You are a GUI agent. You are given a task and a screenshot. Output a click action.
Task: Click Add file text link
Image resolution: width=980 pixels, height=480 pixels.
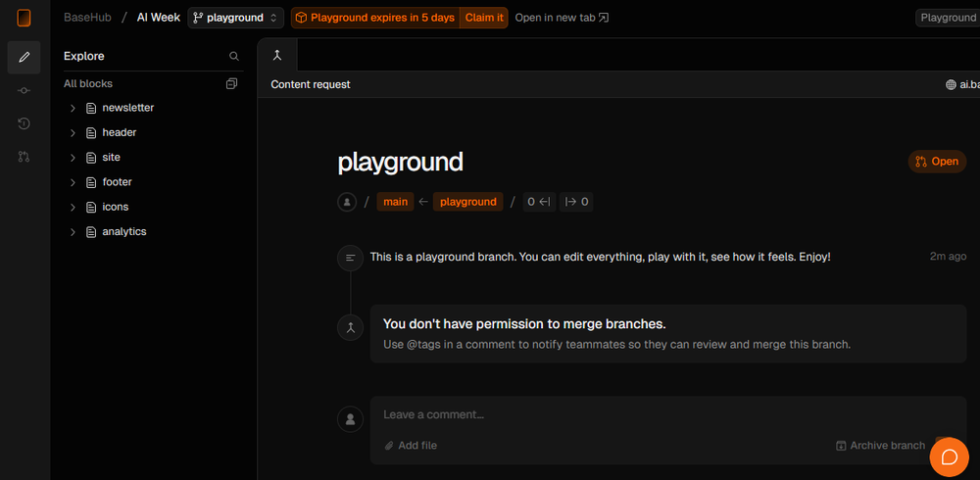417,446
